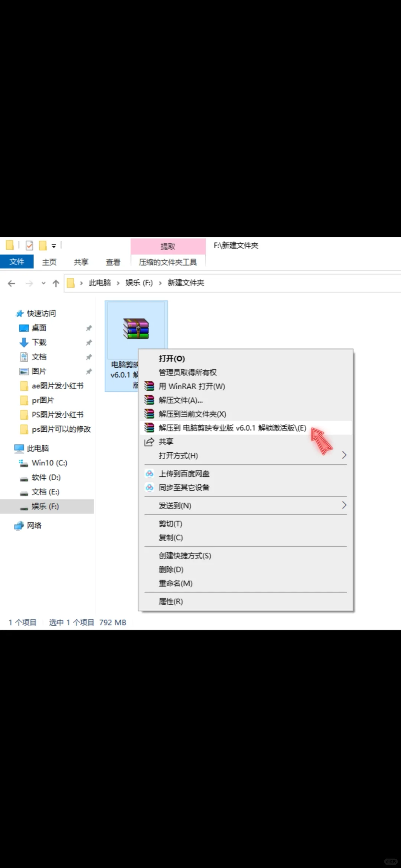Open 下载 in the navigation pane
401x868 pixels.
click(x=39, y=342)
